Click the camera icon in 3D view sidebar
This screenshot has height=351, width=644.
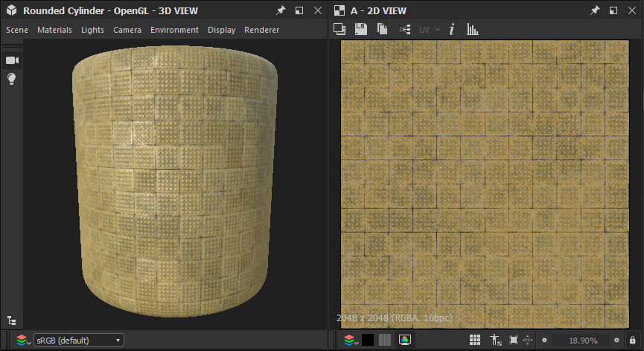pos(12,60)
